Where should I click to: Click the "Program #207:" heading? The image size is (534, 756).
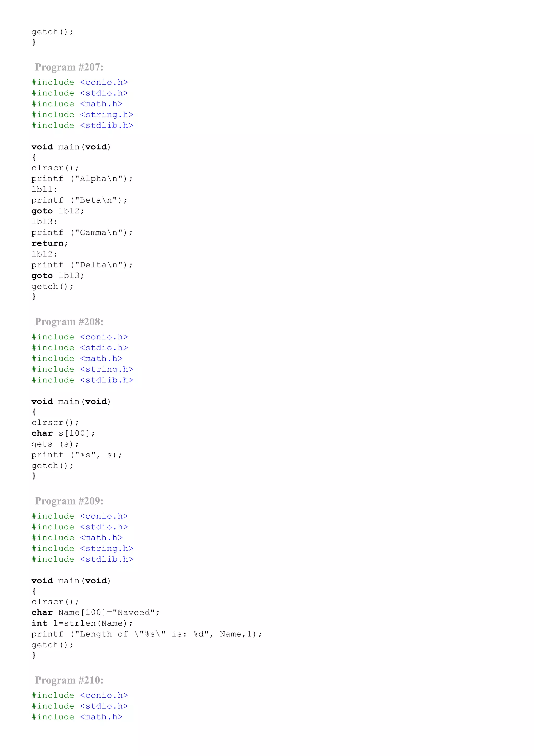[69, 67]
